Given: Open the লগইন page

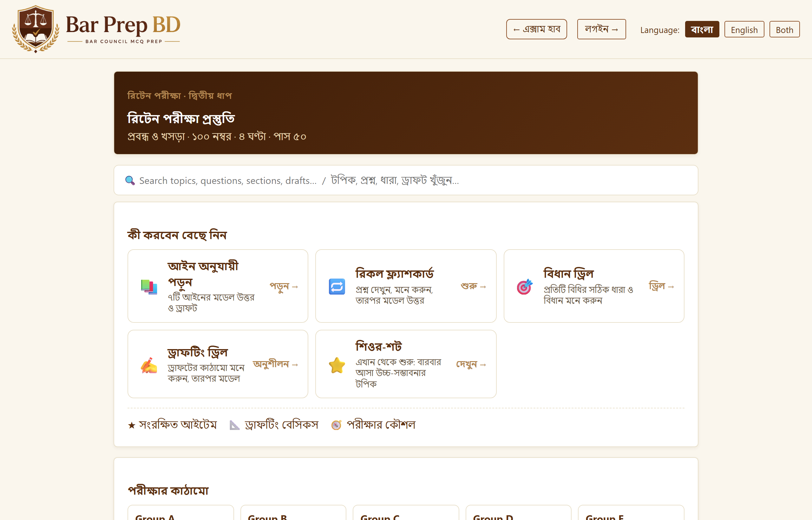Looking at the screenshot, I should pos(601,29).
